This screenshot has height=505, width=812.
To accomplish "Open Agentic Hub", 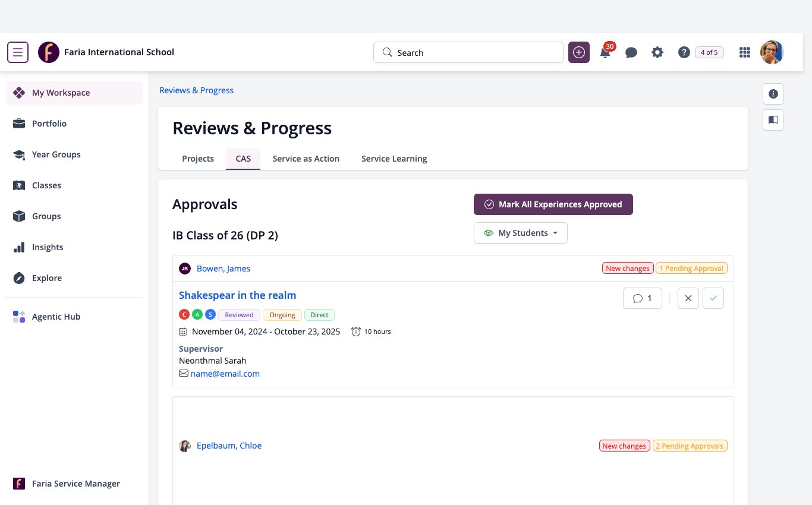I will 74,317.
